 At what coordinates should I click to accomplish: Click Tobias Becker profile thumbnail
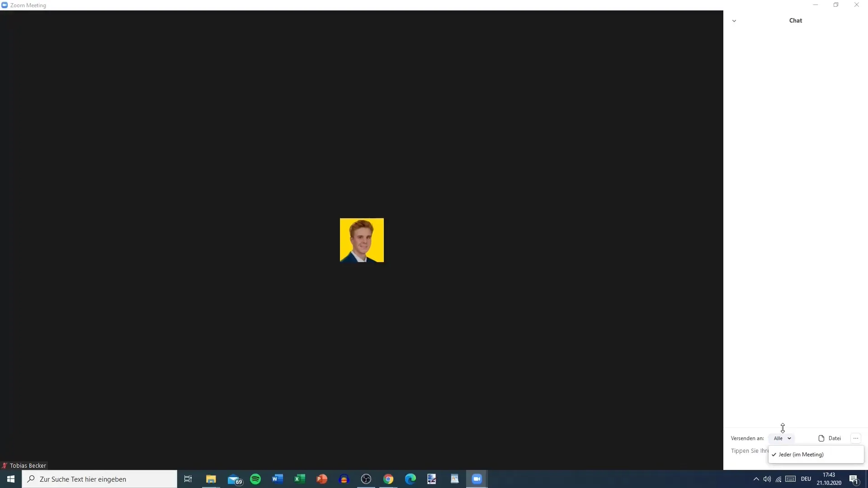point(362,240)
